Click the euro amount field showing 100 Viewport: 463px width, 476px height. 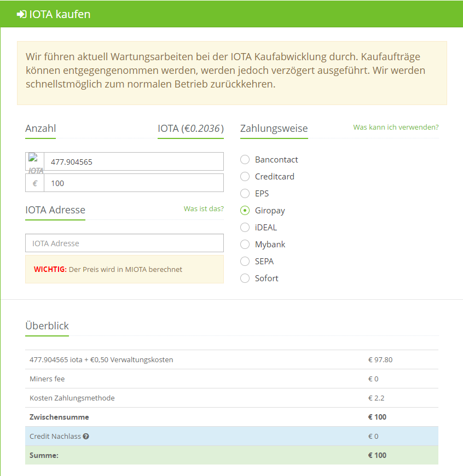[x=134, y=183]
